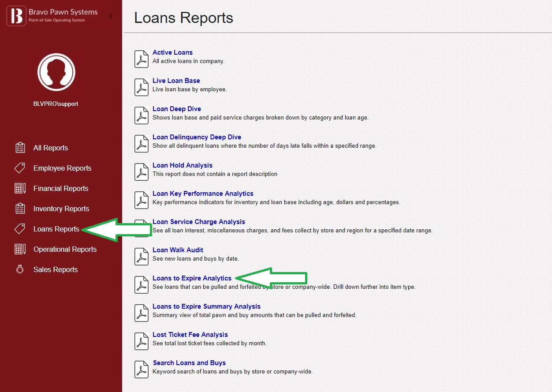Open the Active Loans report link
Viewport: 552px width, 392px height.
pyautogui.click(x=172, y=52)
